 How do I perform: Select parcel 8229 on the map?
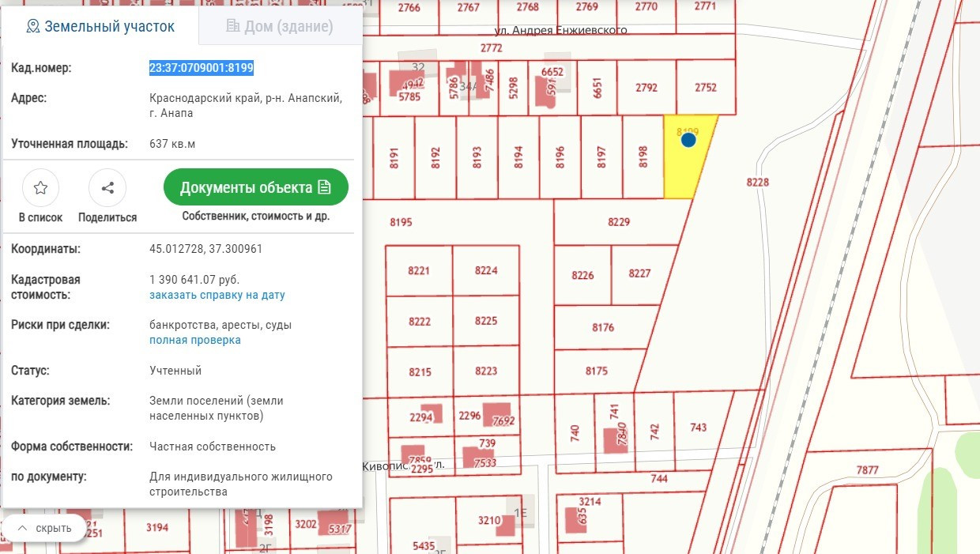[619, 222]
